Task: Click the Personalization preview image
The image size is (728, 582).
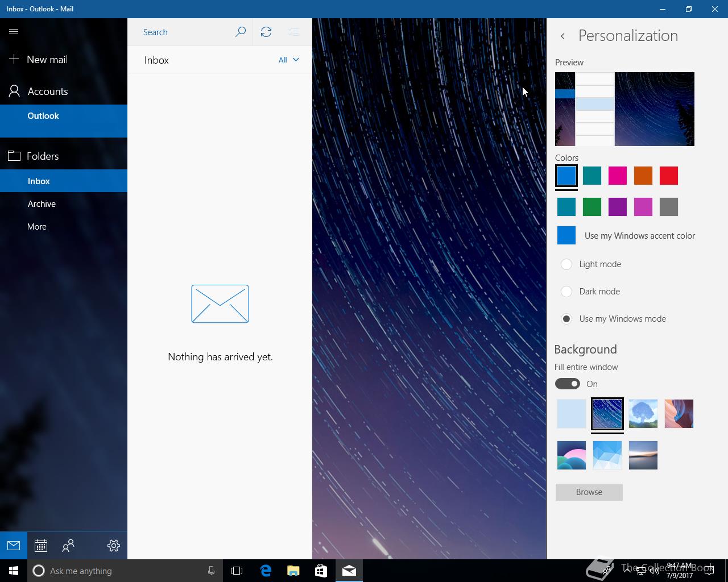Action: pyautogui.click(x=624, y=109)
